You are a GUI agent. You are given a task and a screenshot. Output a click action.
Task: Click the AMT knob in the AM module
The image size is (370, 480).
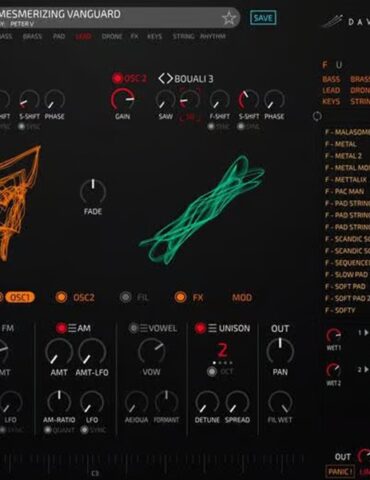[x=59, y=352]
